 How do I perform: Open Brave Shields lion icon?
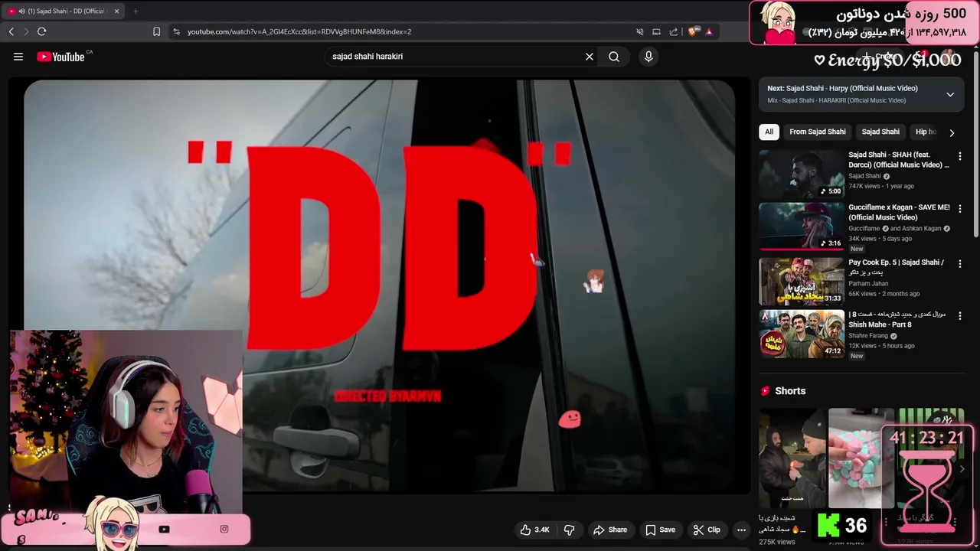click(694, 31)
